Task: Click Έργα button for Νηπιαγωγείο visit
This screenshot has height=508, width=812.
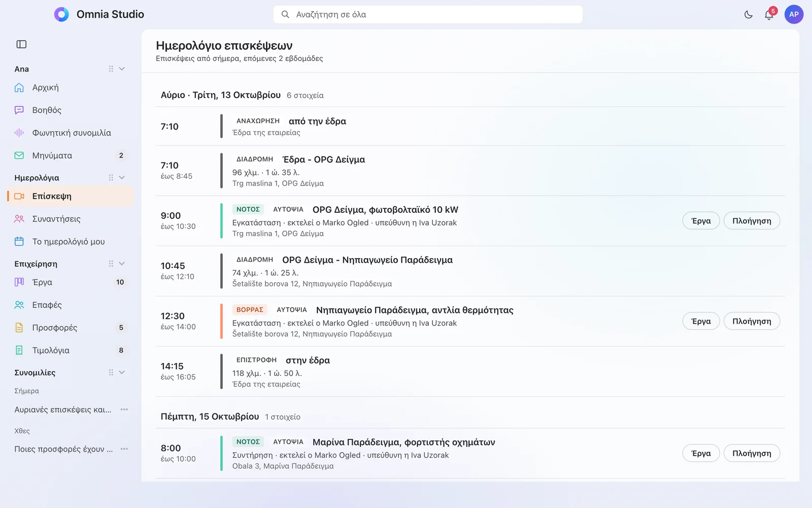Action: [x=701, y=321]
